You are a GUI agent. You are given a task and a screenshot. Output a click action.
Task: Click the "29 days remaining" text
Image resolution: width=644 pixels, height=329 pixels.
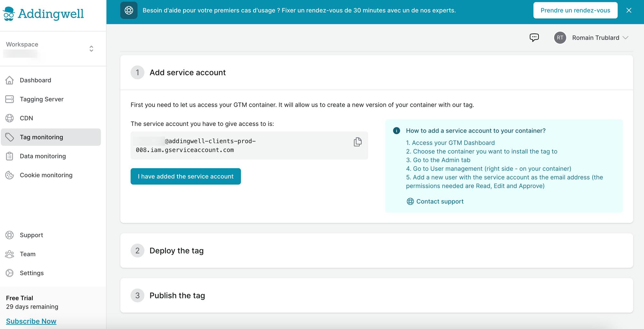pyautogui.click(x=32, y=307)
